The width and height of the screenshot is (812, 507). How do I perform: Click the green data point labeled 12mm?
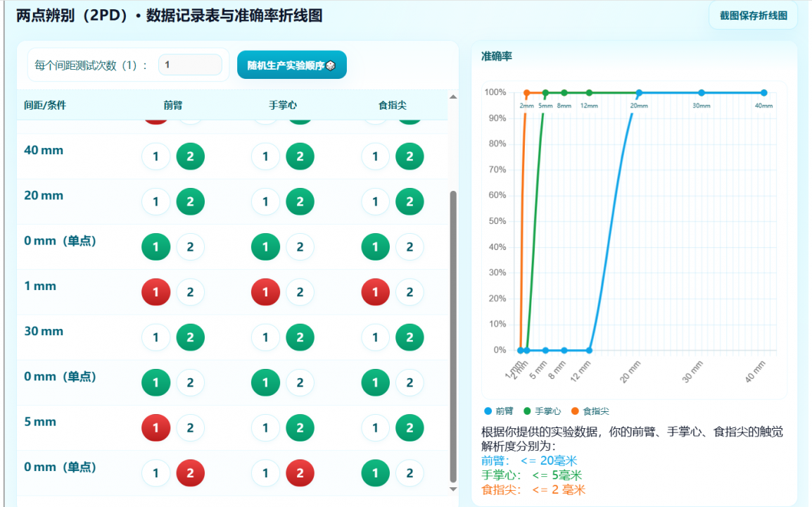(589, 92)
